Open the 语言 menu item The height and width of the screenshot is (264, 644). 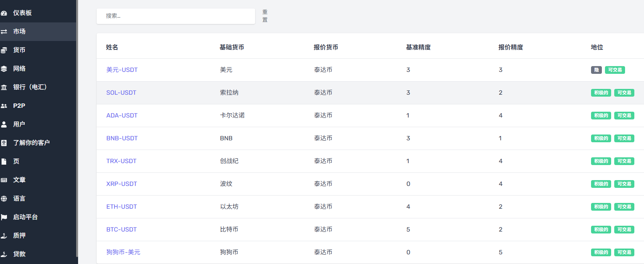click(38, 199)
